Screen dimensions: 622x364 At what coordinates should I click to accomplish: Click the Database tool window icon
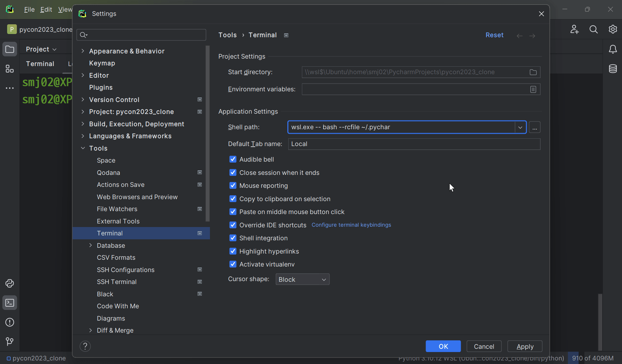613,69
